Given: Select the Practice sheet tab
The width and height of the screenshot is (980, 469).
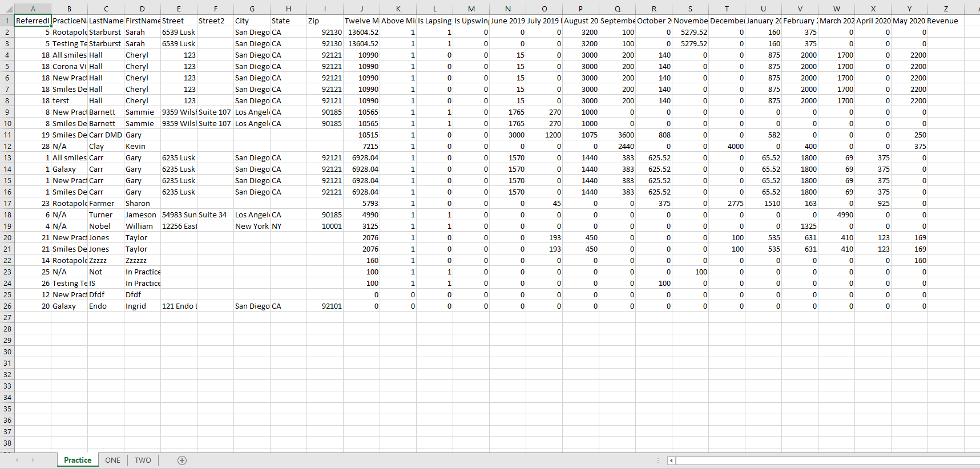Looking at the screenshot, I should tap(78, 460).
